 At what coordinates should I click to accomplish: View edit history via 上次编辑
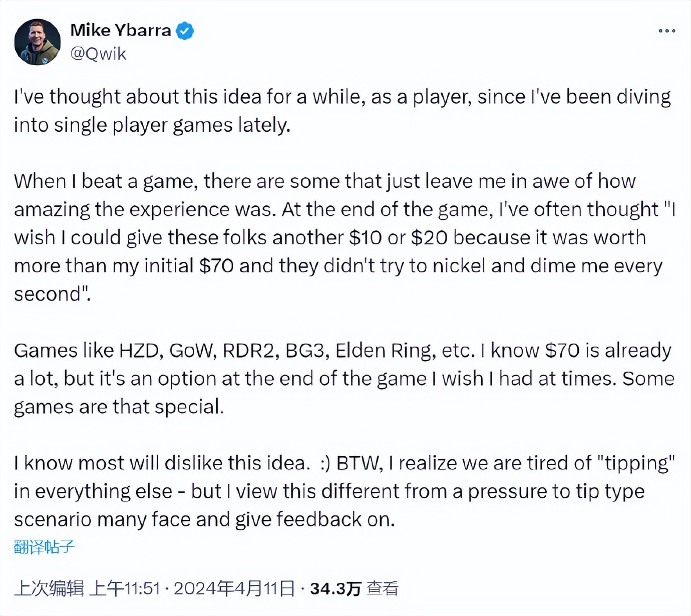click(x=49, y=588)
